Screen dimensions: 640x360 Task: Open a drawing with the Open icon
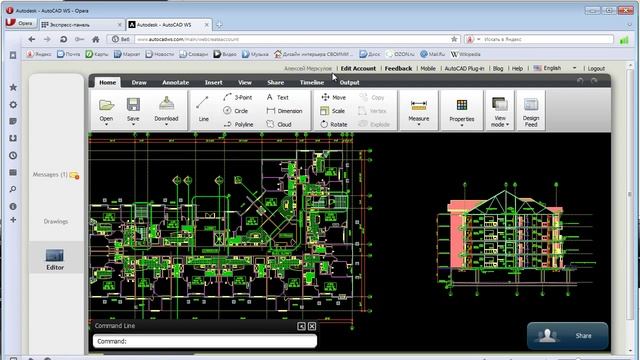pyautogui.click(x=106, y=105)
